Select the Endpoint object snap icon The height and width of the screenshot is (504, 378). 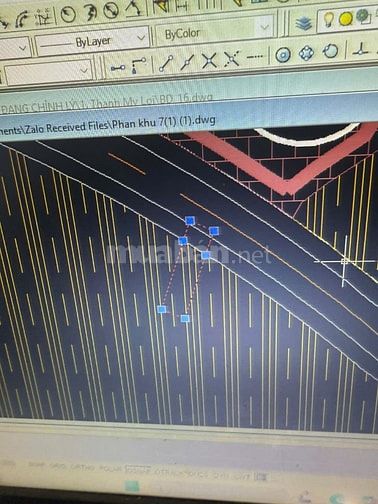(166, 63)
